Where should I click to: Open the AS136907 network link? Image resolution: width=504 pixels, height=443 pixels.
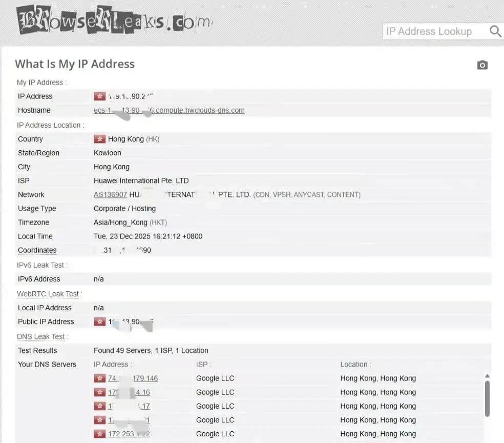click(x=110, y=195)
